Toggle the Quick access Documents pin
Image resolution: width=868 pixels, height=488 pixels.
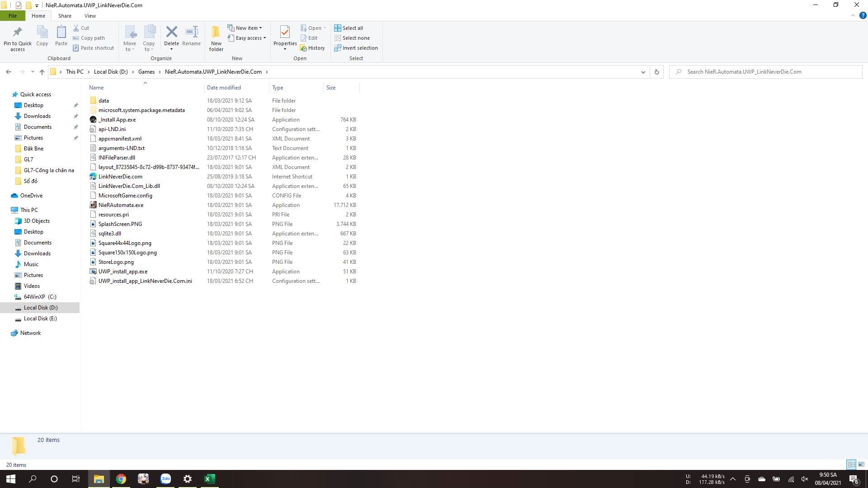(x=75, y=127)
